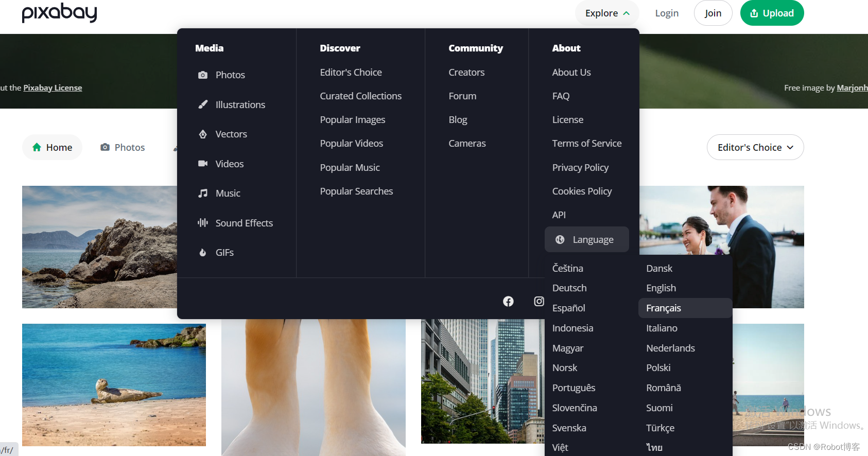Go to Popular Videos

(x=352, y=144)
